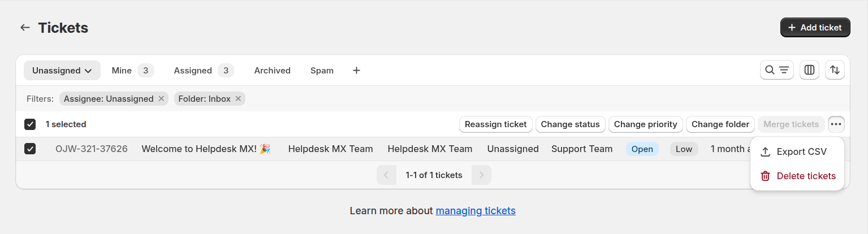This screenshot has height=234, width=868.
Task: Click the back arrow beside Tickets
Action: pyautogui.click(x=25, y=28)
